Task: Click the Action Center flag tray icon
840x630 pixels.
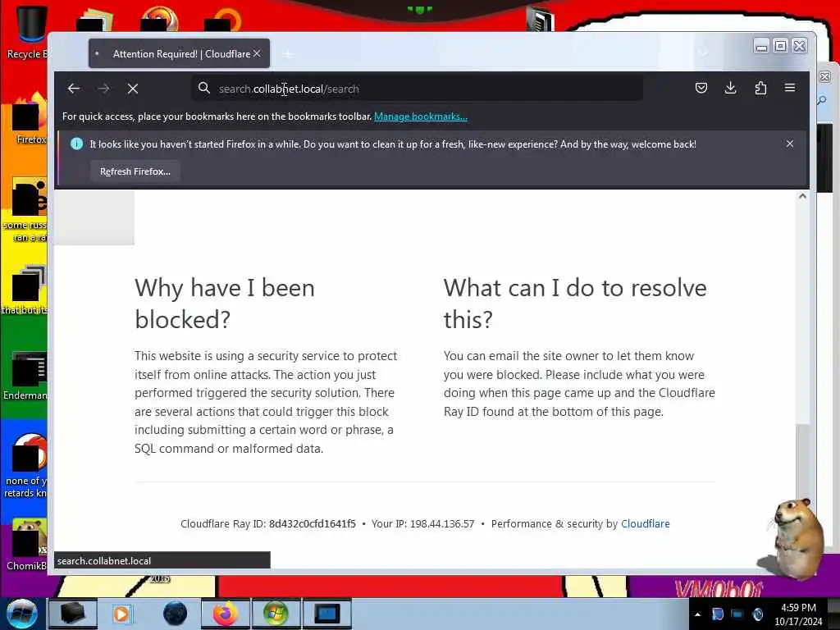Action: (x=717, y=614)
